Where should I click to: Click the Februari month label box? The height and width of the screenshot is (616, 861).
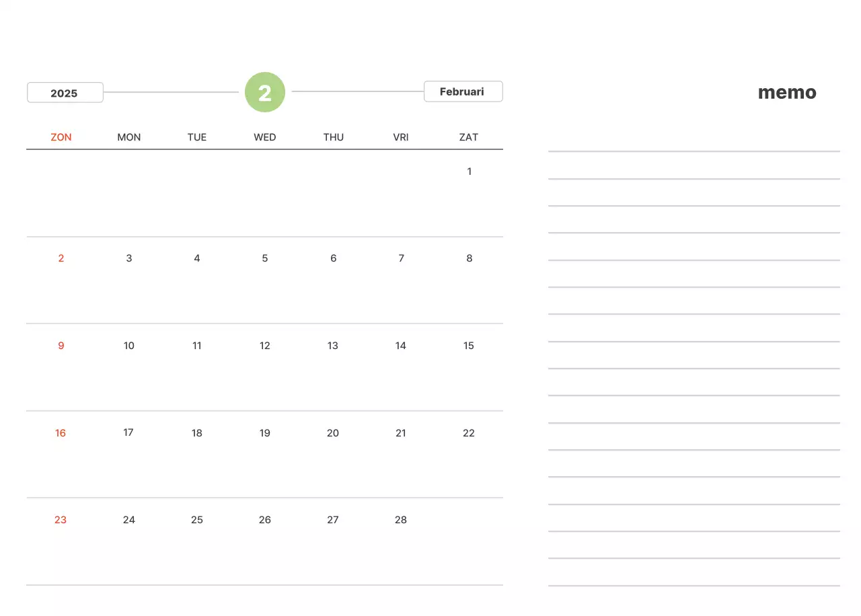[x=463, y=91]
